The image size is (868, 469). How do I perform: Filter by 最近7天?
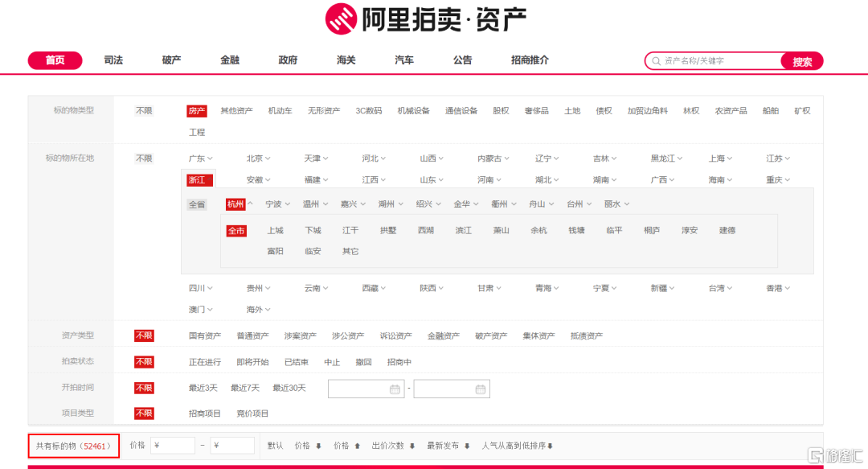click(244, 388)
